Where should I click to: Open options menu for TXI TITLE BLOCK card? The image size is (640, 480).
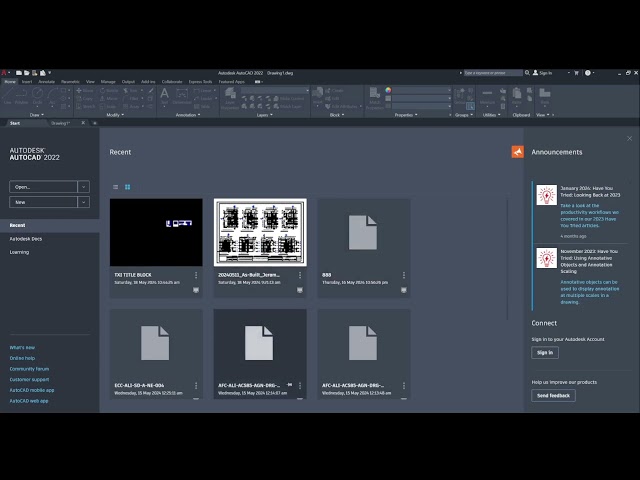tap(196, 276)
